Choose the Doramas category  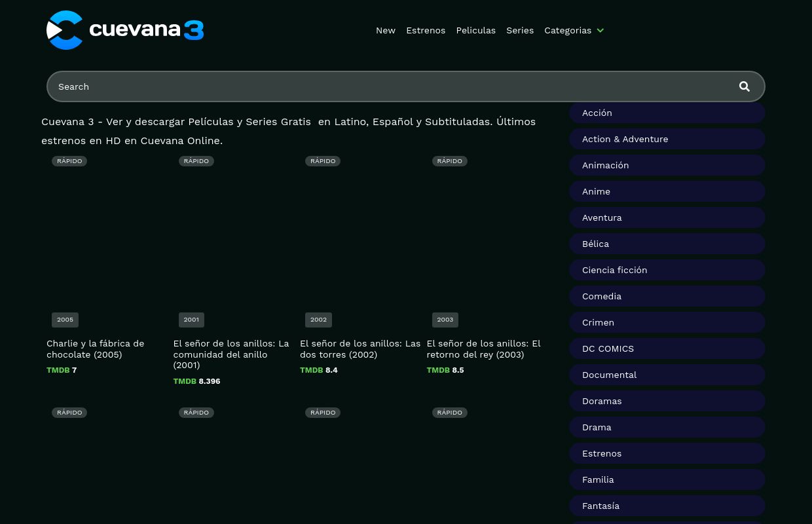tap(667, 401)
